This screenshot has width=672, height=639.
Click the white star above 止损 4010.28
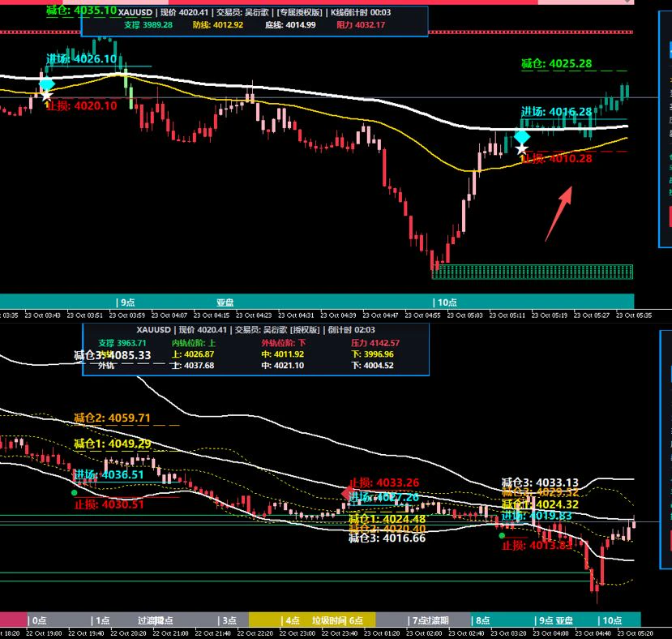pos(521,149)
